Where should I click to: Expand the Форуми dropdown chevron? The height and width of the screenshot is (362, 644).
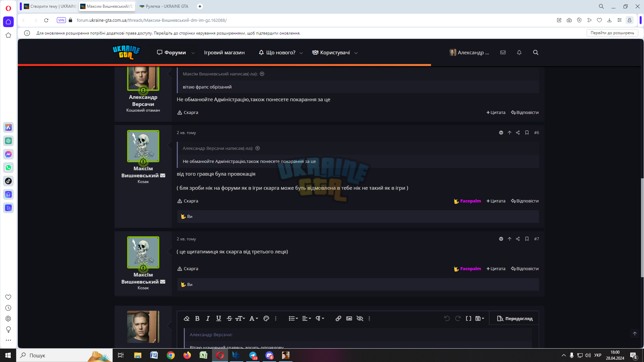click(x=193, y=53)
